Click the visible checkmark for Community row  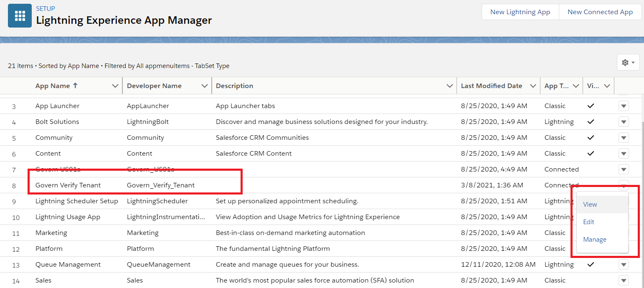tap(591, 138)
